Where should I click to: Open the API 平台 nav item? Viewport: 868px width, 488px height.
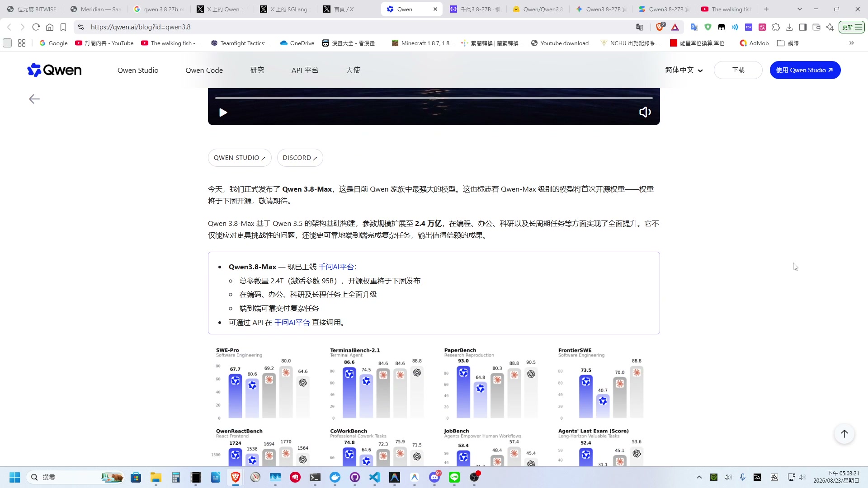pos(305,70)
